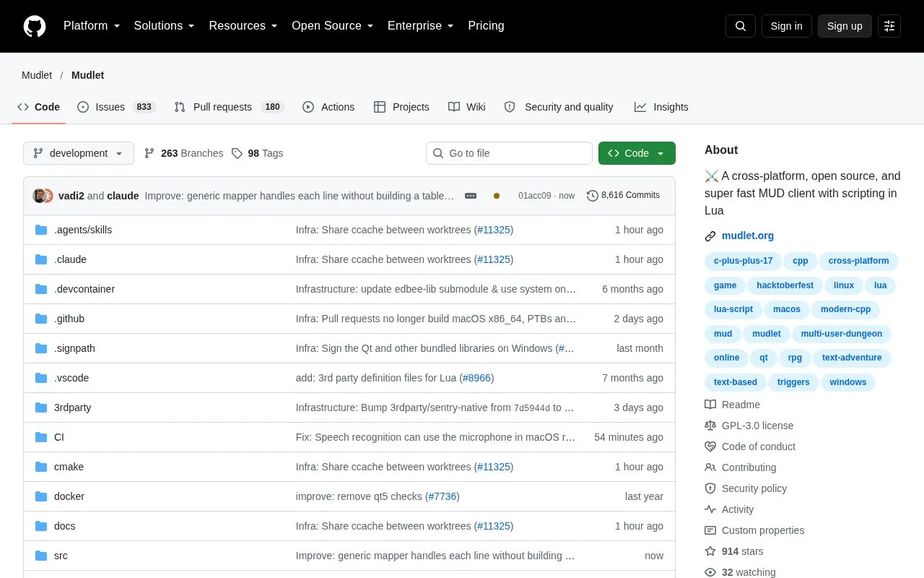Click the Sign in button

[x=786, y=26]
